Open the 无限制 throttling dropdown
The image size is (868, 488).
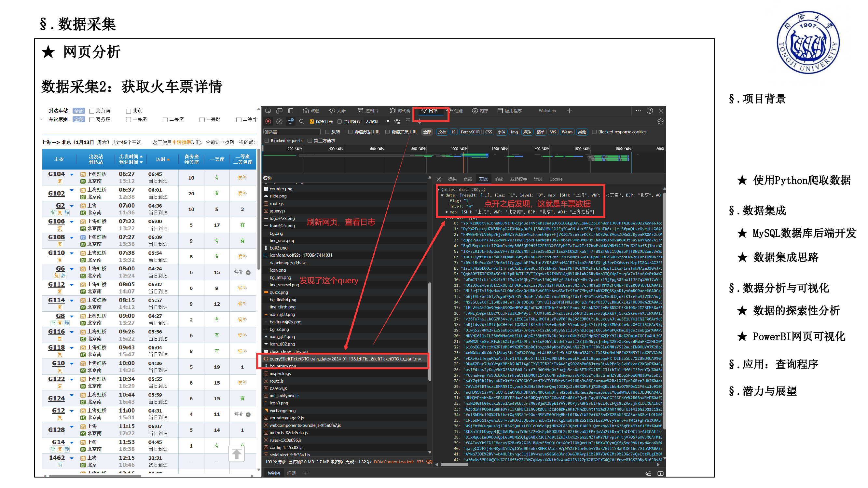(377, 122)
